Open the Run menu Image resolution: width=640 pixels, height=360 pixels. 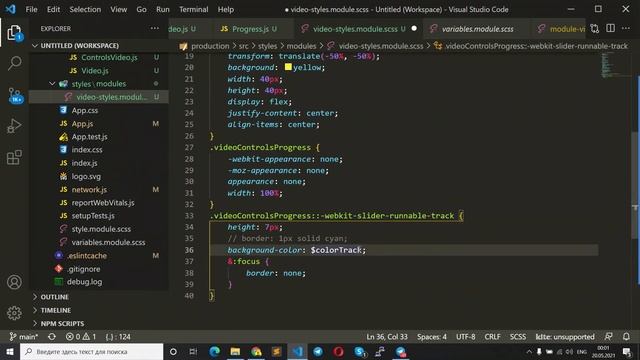162,9
